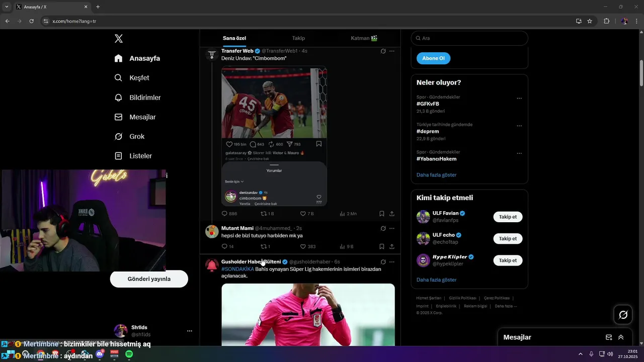Click the #SONDAKİKA hashtag link
The width and height of the screenshot is (644, 362).
(237, 269)
